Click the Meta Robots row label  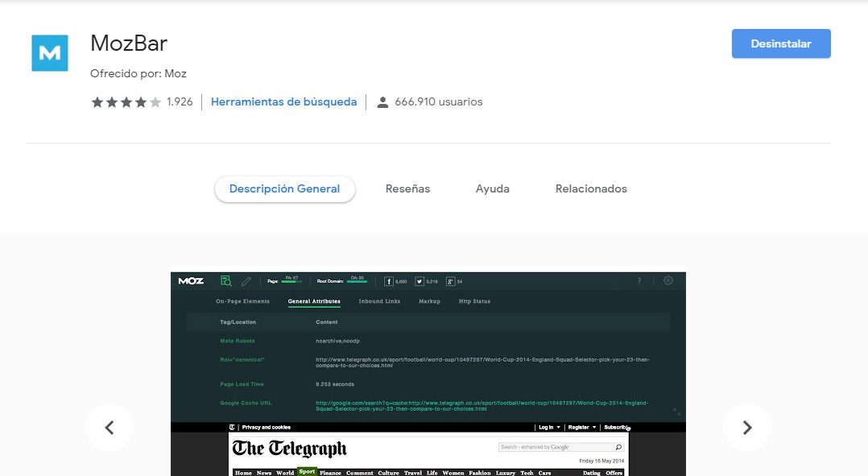(x=238, y=341)
